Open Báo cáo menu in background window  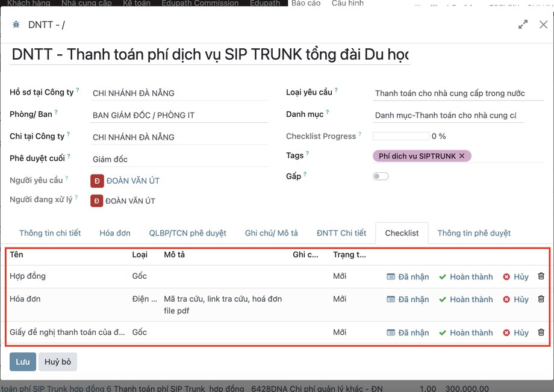pos(306,3)
